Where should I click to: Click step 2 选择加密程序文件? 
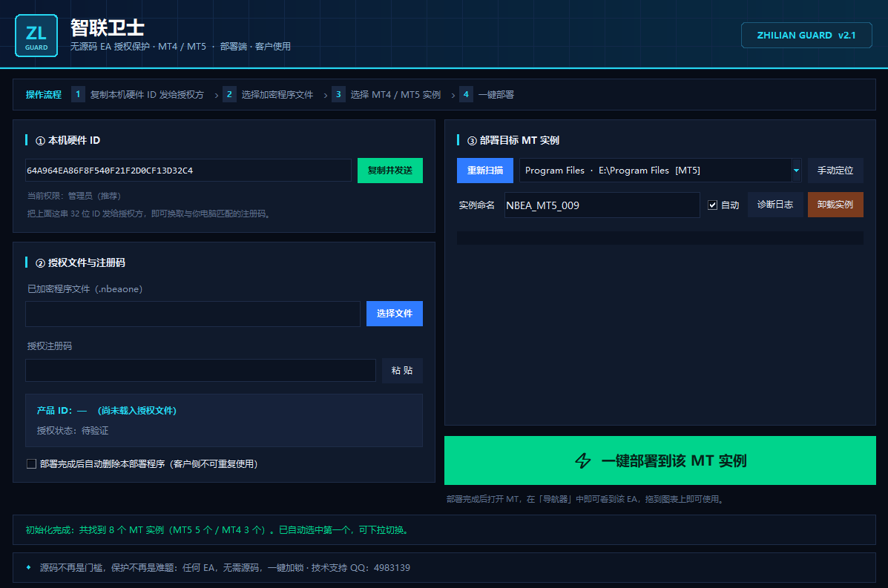coord(269,94)
